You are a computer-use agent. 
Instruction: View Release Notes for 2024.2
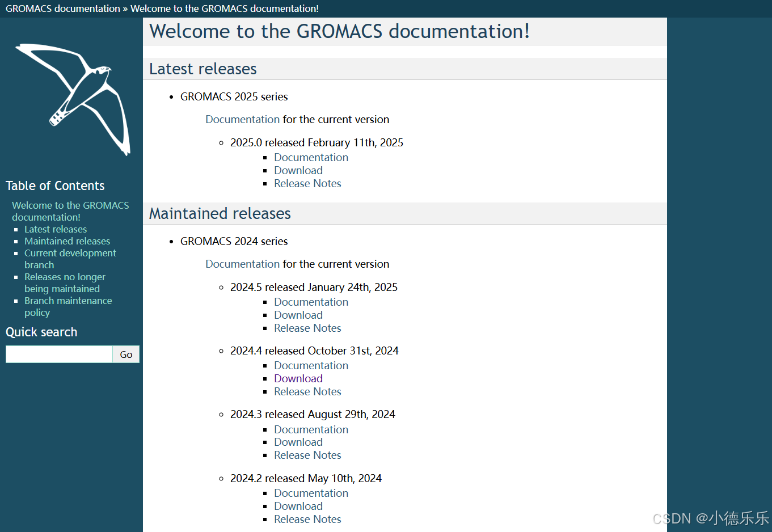coord(307,519)
